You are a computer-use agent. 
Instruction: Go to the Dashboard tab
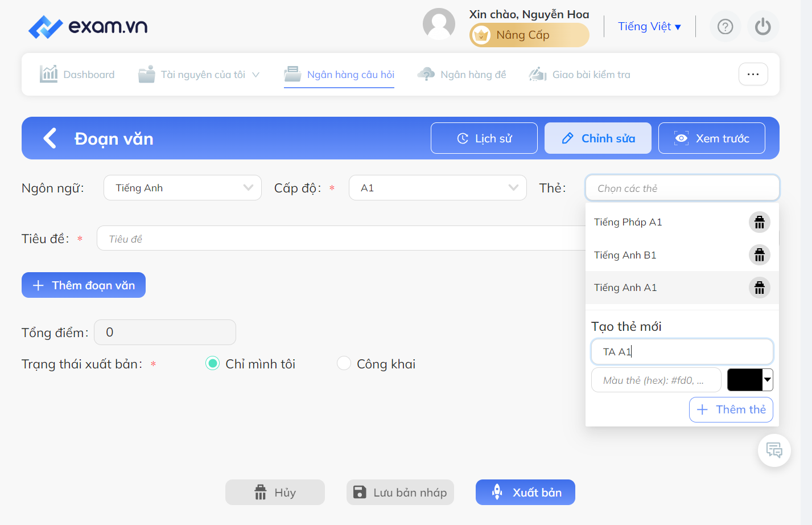(x=77, y=75)
